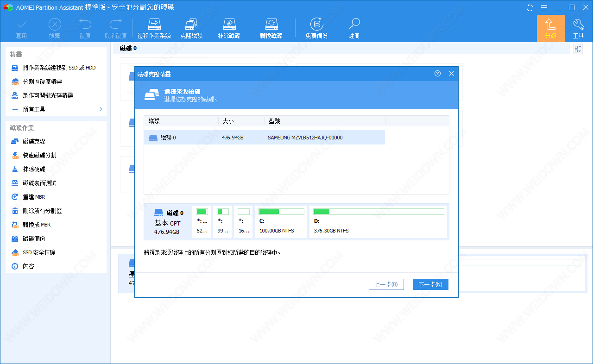The height and width of the screenshot is (364, 593).
Task: Open 遷移作業系統 migrate OS tool
Action: tap(154, 28)
